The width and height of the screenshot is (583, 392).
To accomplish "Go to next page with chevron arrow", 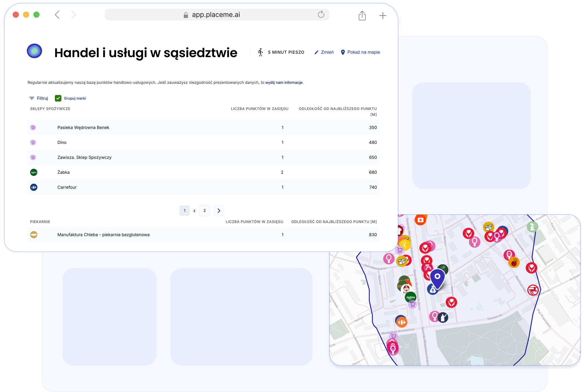I will 219,211.
